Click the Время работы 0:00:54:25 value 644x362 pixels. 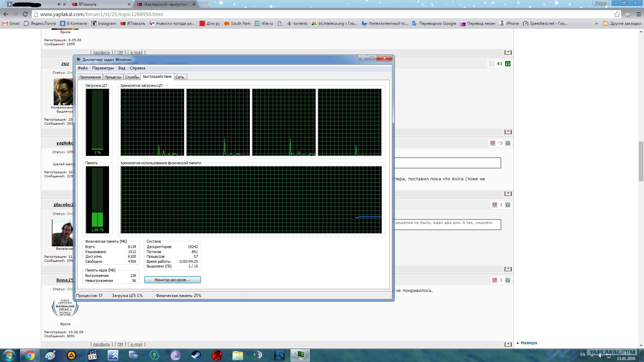[x=189, y=261]
